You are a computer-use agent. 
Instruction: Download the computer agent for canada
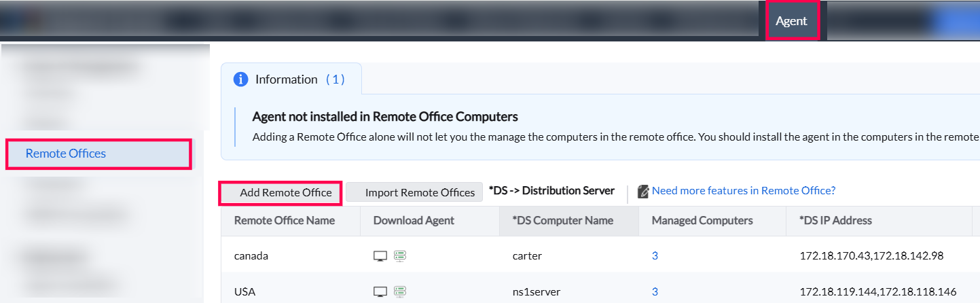click(x=380, y=256)
